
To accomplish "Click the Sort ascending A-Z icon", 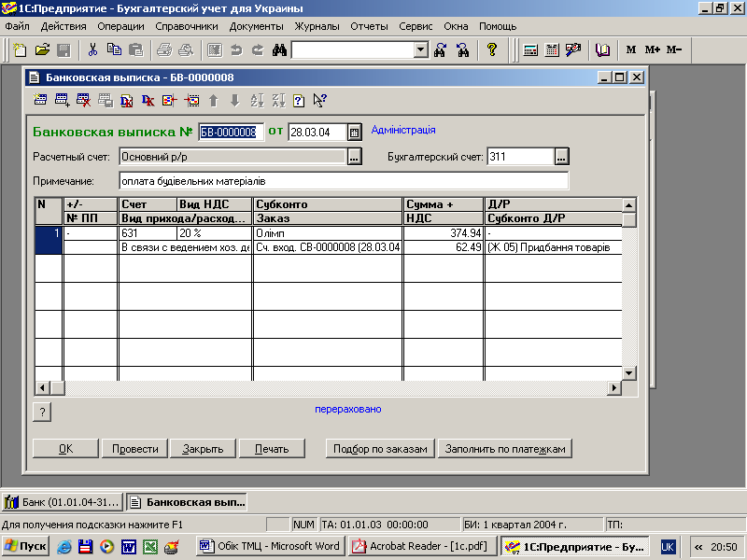I will pyautogui.click(x=257, y=101).
